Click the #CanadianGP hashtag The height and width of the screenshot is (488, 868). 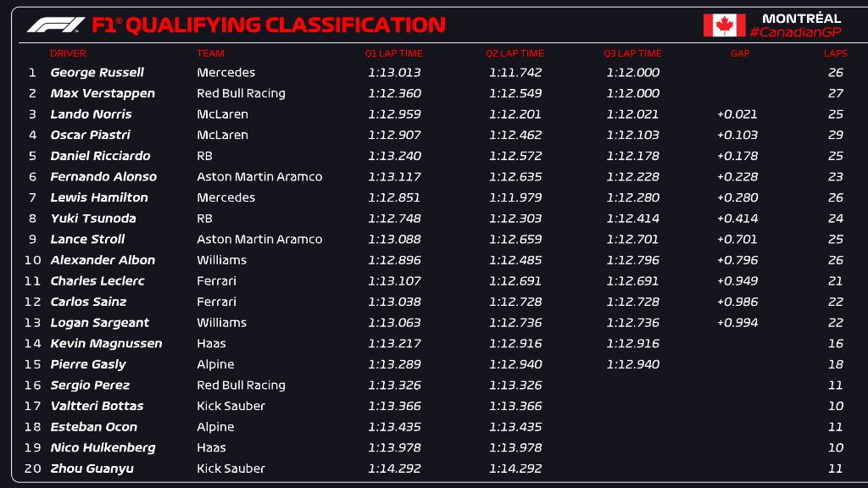click(795, 32)
